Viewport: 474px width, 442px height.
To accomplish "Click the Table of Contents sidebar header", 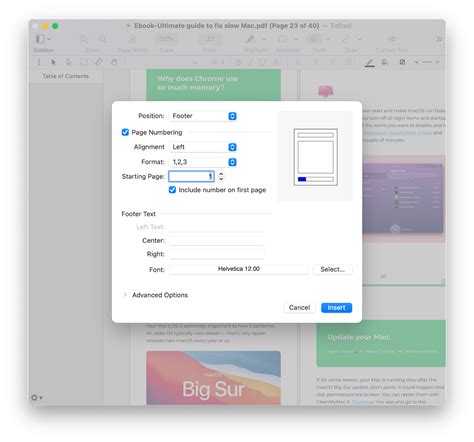I will [66, 76].
